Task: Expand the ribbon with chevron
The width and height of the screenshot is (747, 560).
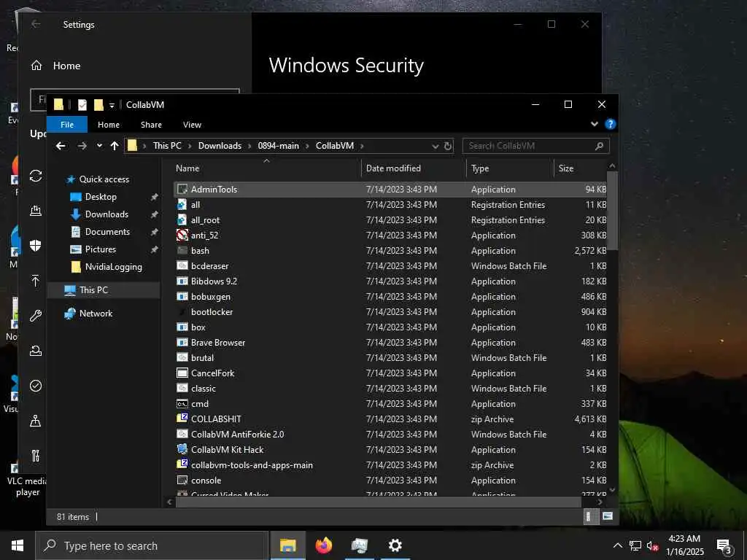Action: pos(595,124)
